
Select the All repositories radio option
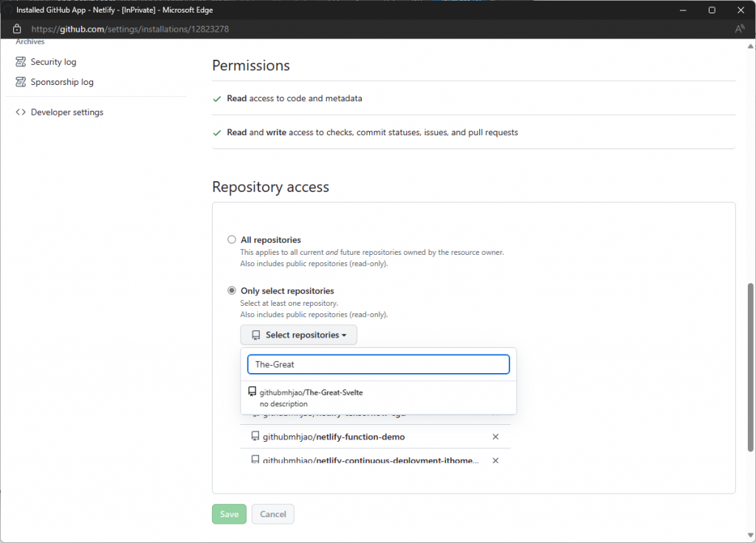click(x=232, y=240)
